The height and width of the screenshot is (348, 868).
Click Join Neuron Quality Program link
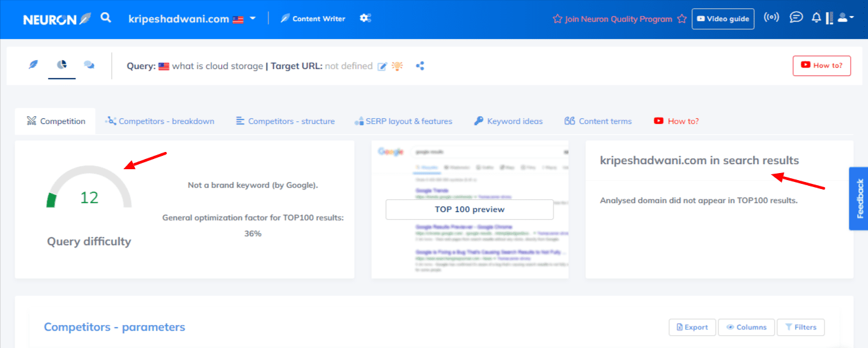point(619,19)
